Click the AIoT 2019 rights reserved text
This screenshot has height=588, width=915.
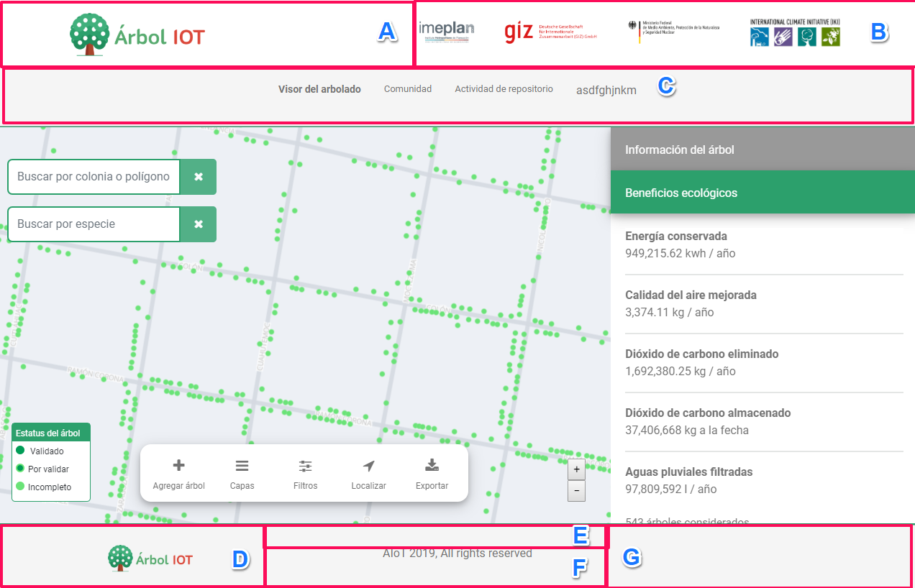tap(457, 553)
